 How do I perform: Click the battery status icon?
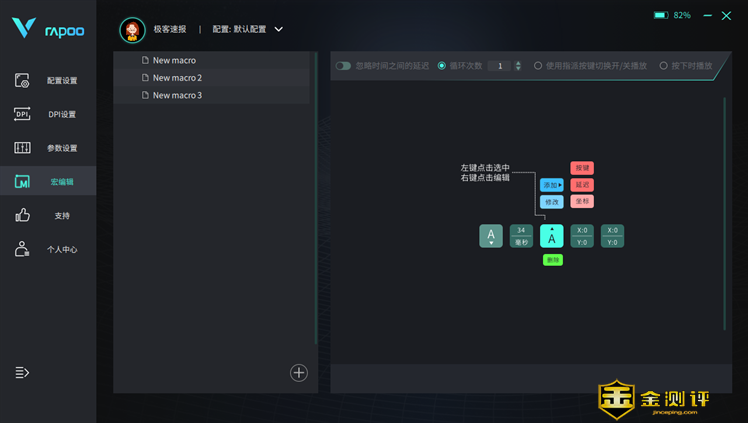[x=660, y=16]
